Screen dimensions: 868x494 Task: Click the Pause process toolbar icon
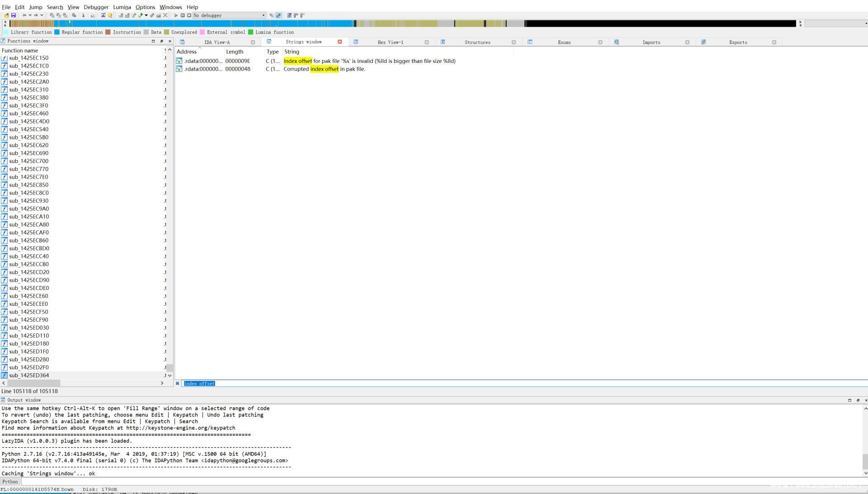[183, 15]
